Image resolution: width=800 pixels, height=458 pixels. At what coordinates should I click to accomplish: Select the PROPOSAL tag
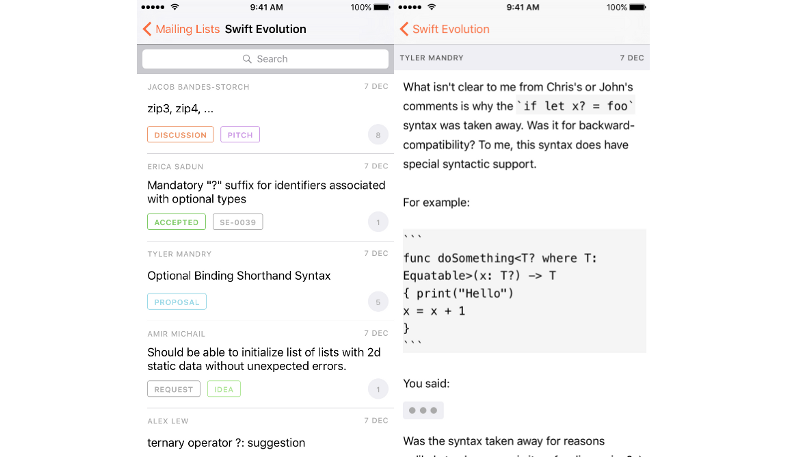(x=176, y=302)
